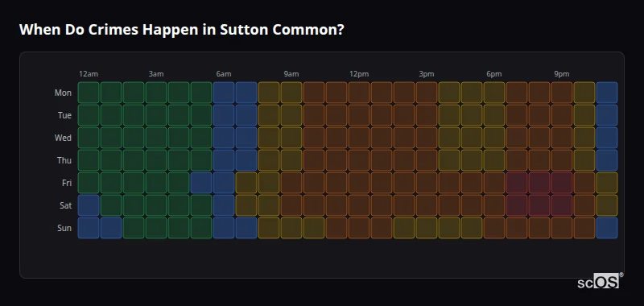This screenshot has height=306, width=644.
Task: Select the Thursday 1am green cell
Action: [x=111, y=159]
